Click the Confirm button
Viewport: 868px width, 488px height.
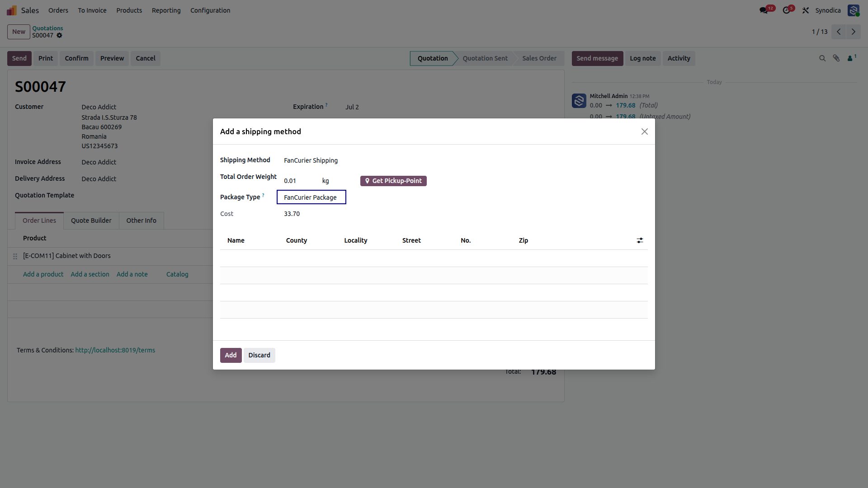pyautogui.click(x=77, y=58)
